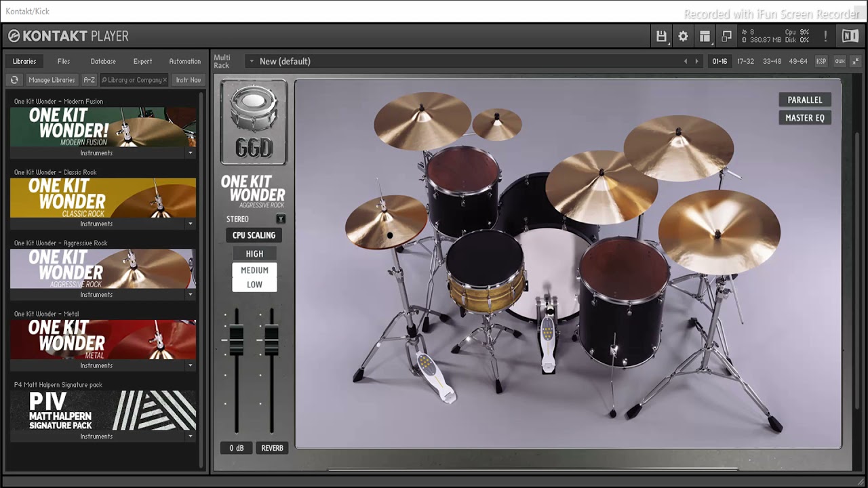
Task: Open the save (floppy disk) menu
Action: (661, 37)
